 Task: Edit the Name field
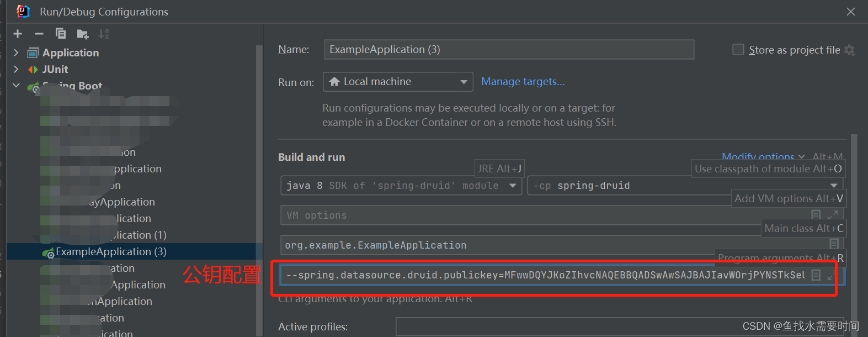(x=509, y=49)
